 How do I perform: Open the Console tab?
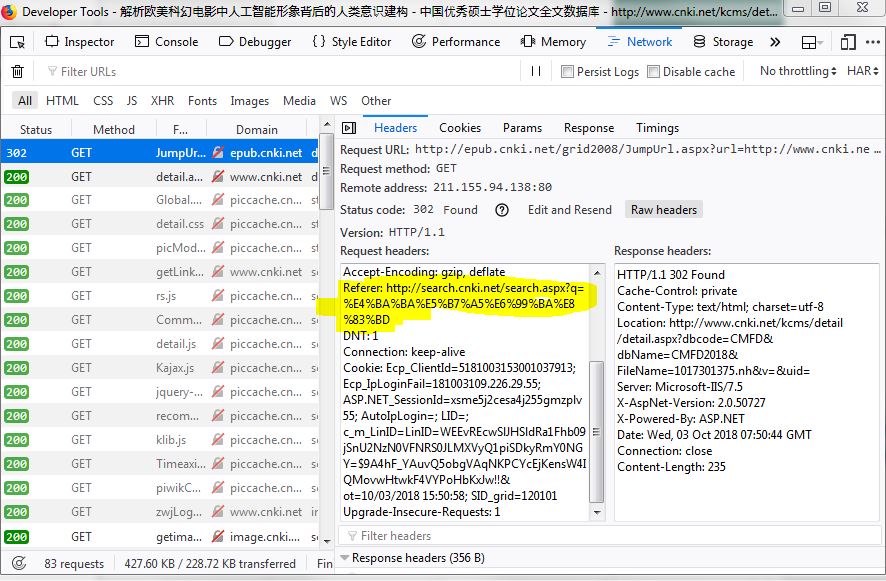coord(167,42)
